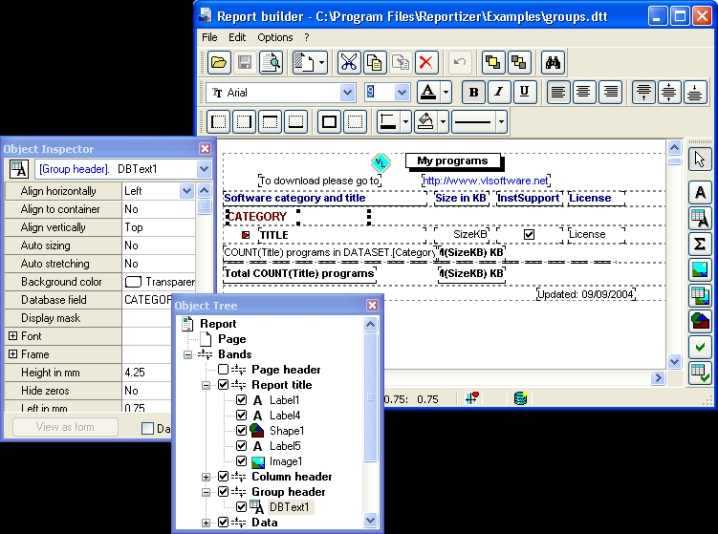Open the Options menu

[275, 37]
